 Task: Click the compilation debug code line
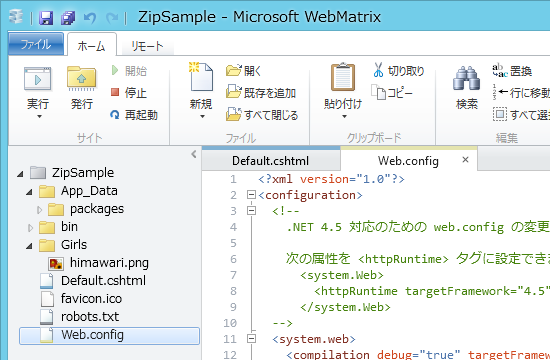point(418,354)
